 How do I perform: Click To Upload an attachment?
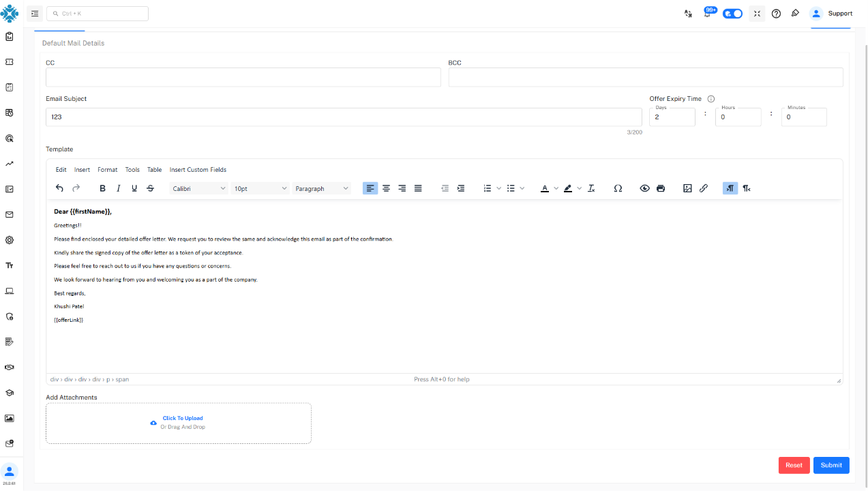[183, 418]
